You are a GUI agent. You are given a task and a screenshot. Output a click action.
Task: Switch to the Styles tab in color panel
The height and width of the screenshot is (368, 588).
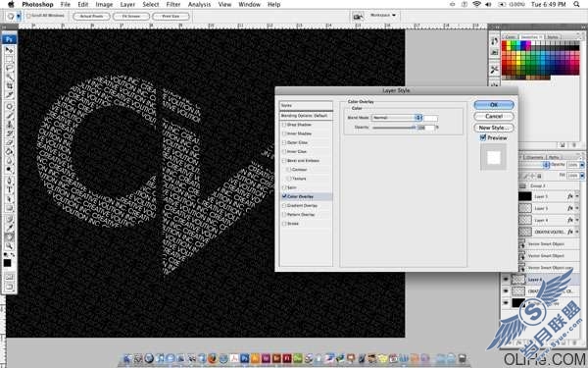click(553, 37)
